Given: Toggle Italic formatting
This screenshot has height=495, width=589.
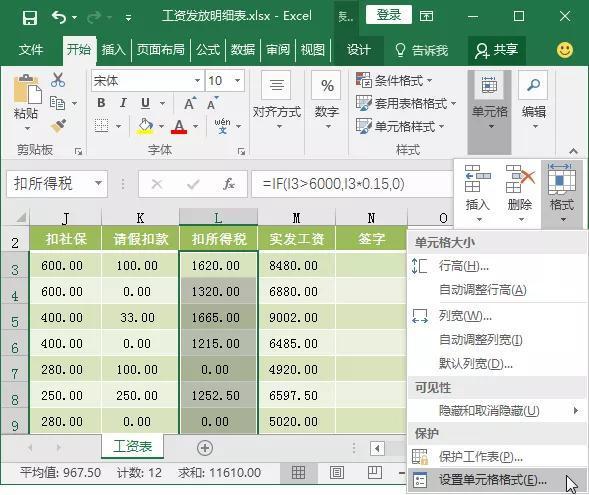Looking at the screenshot, I should pos(123,103).
